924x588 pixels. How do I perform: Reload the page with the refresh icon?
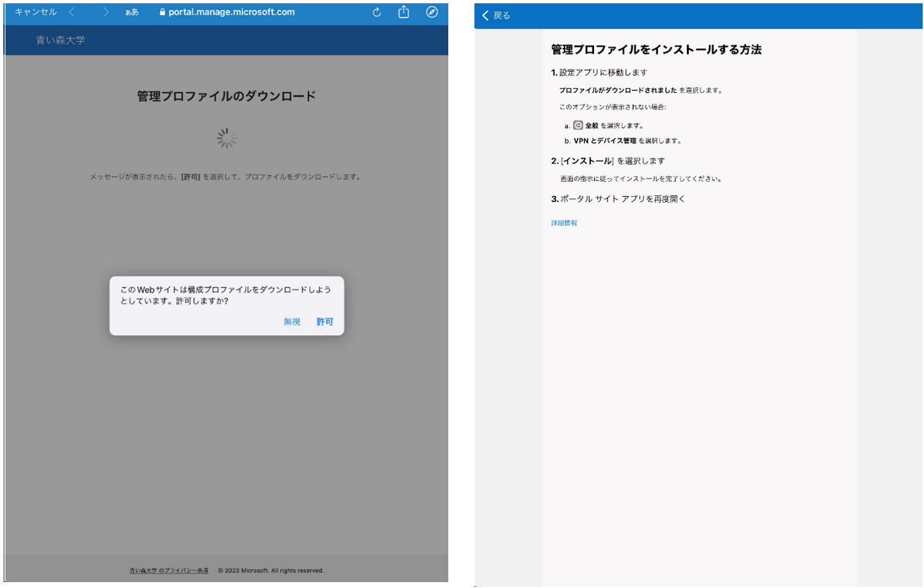pos(376,12)
